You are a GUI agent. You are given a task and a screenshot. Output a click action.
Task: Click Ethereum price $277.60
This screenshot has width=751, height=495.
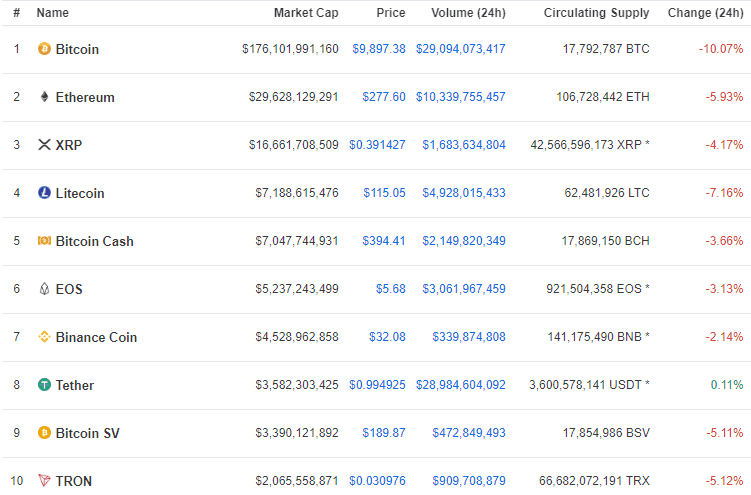click(x=384, y=97)
